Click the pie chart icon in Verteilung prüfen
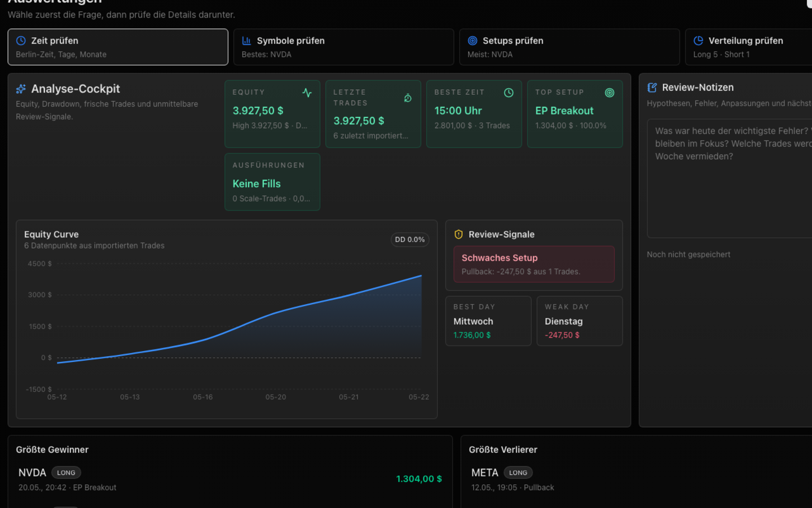The image size is (812, 508). point(698,41)
